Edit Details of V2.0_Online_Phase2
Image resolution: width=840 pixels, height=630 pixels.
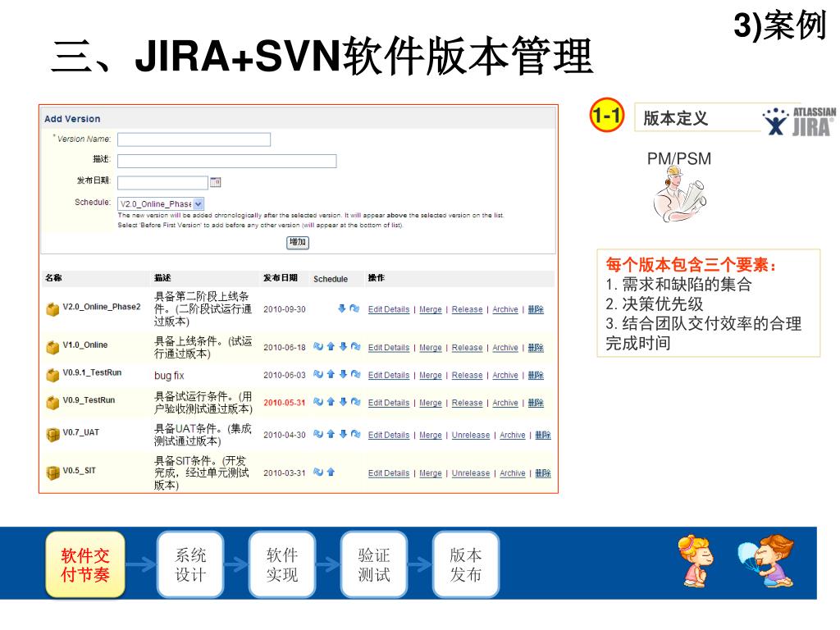[x=388, y=309]
